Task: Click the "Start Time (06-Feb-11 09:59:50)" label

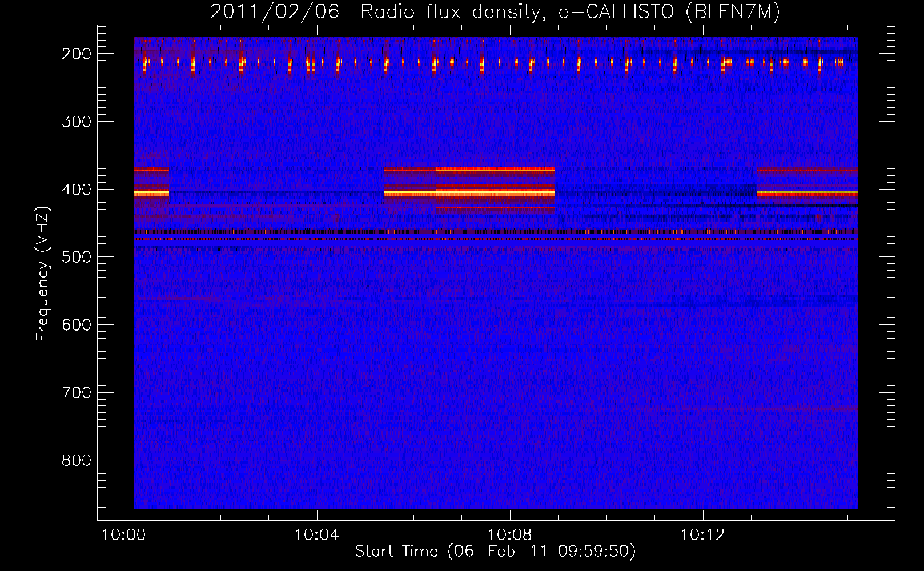Action: click(x=495, y=551)
